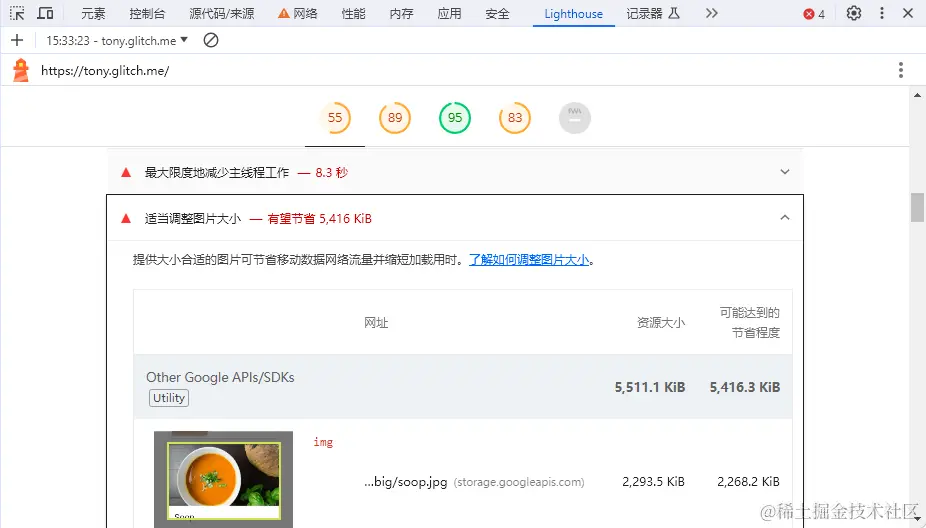Click the 资源大小 column header
This screenshot has width=926, height=528.
[x=661, y=322]
